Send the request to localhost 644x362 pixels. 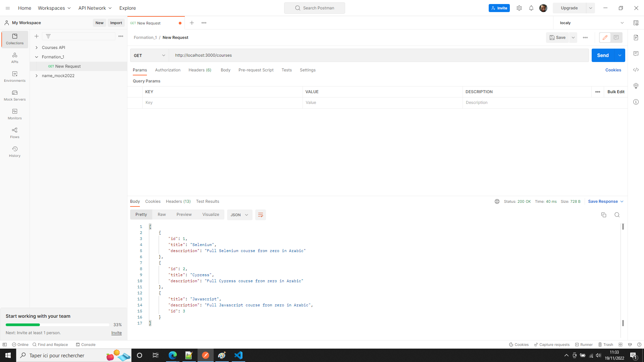(x=602, y=55)
